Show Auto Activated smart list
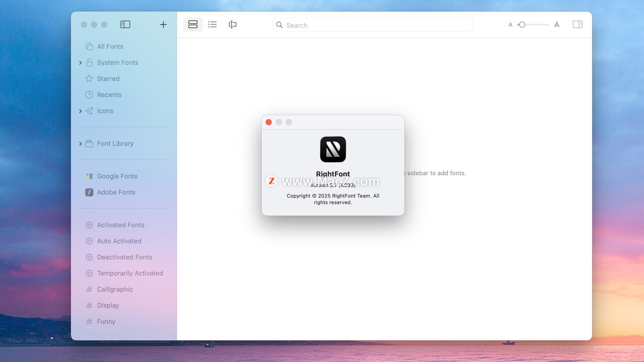 [x=119, y=241]
